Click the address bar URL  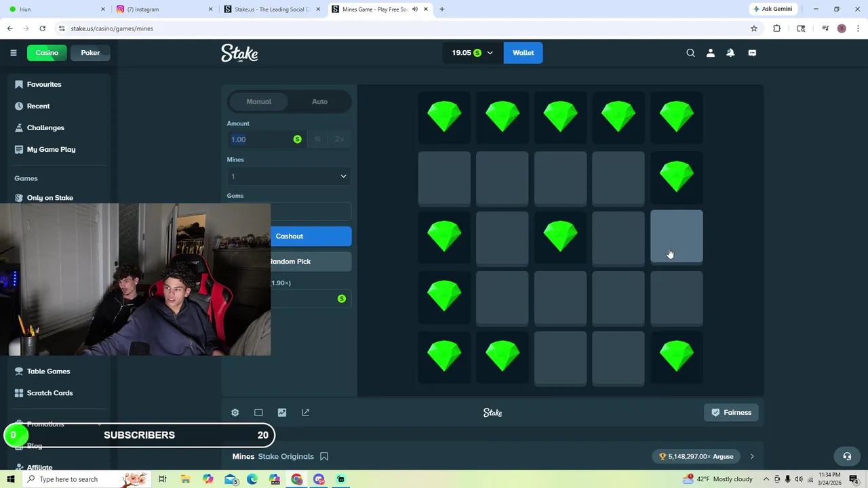(x=112, y=28)
